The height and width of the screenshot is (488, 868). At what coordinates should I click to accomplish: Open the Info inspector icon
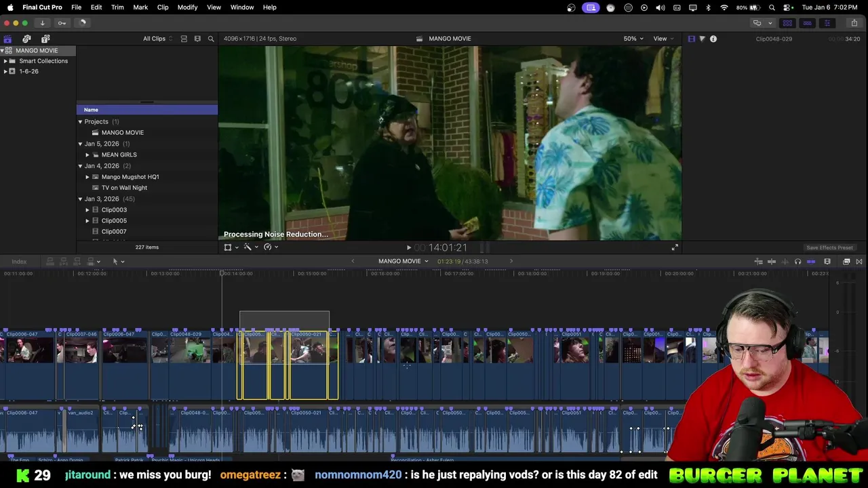[x=713, y=39]
